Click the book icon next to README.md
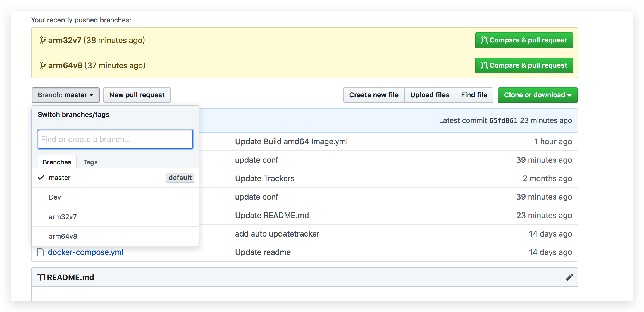 click(41, 277)
